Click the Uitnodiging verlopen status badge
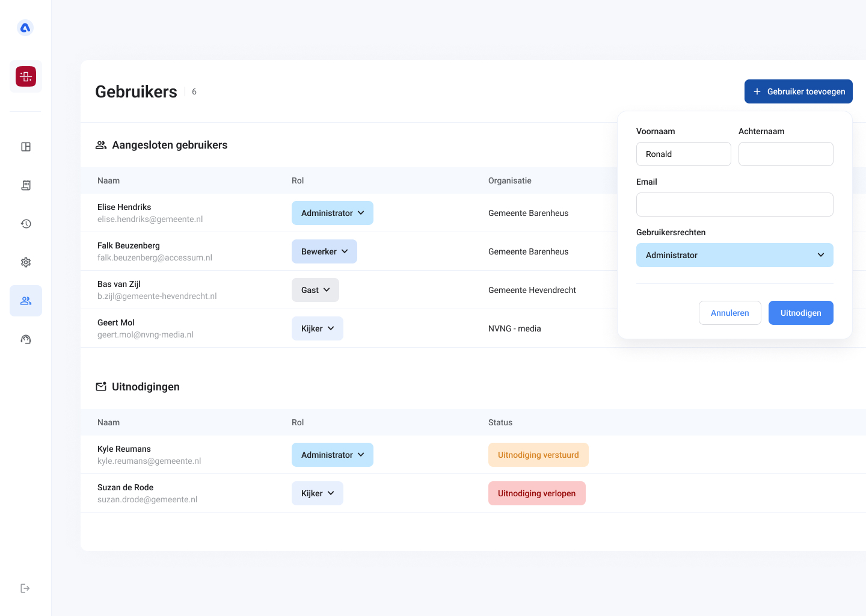The height and width of the screenshot is (616, 866). [537, 493]
